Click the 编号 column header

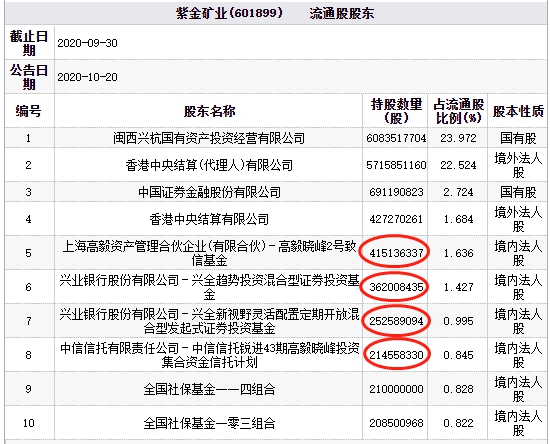click(29, 111)
